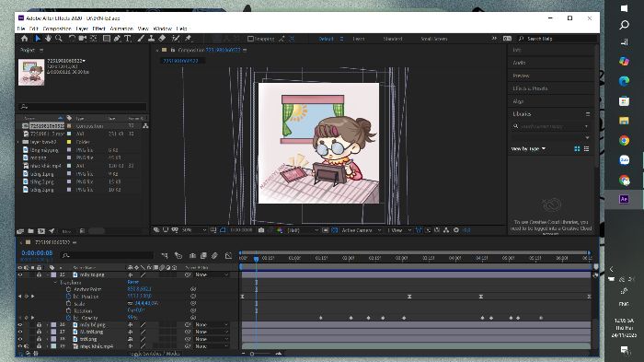The width and height of the screenshot is (644, 362).
Task: Click the Home icon in toolbar
Action: tap(24, 39)
